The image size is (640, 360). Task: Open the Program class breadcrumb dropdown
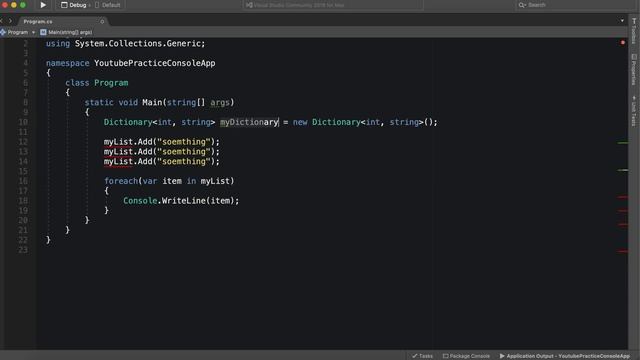18,32
